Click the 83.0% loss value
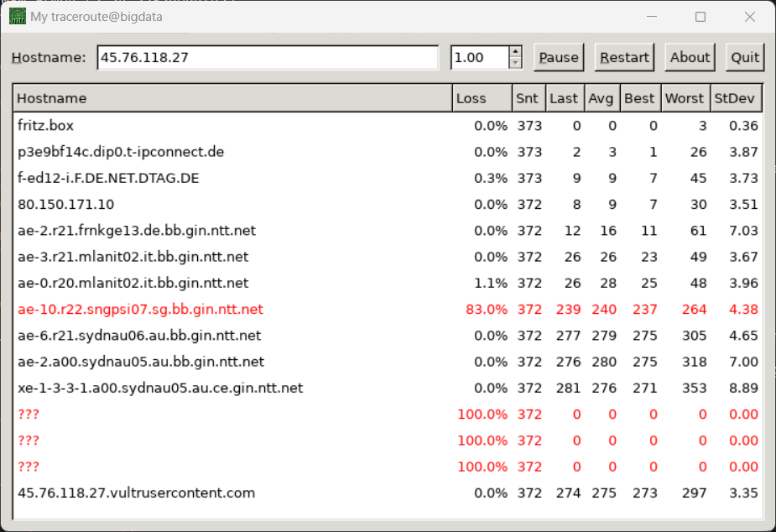Screen dimensions: 776x532 coord(487,310)
